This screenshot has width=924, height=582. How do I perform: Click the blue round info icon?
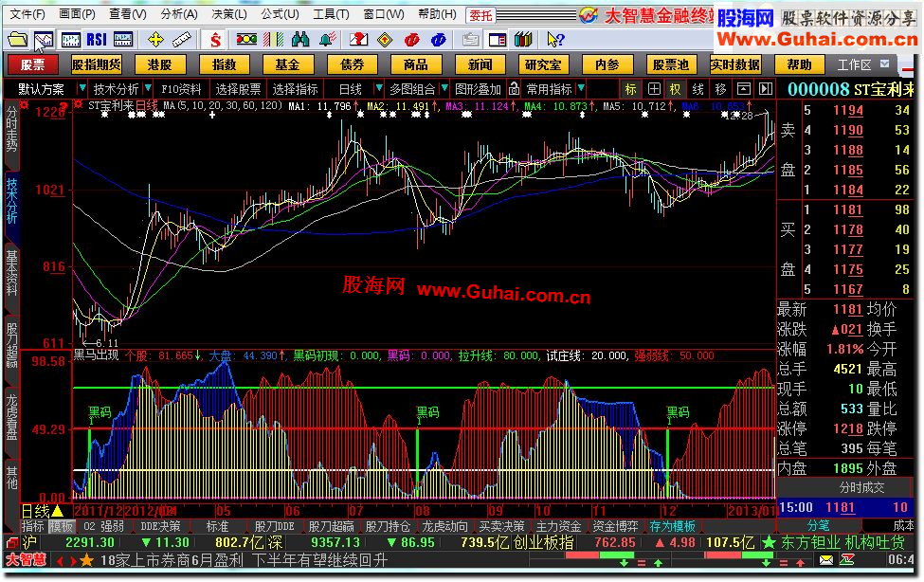[x=439, y=40]
